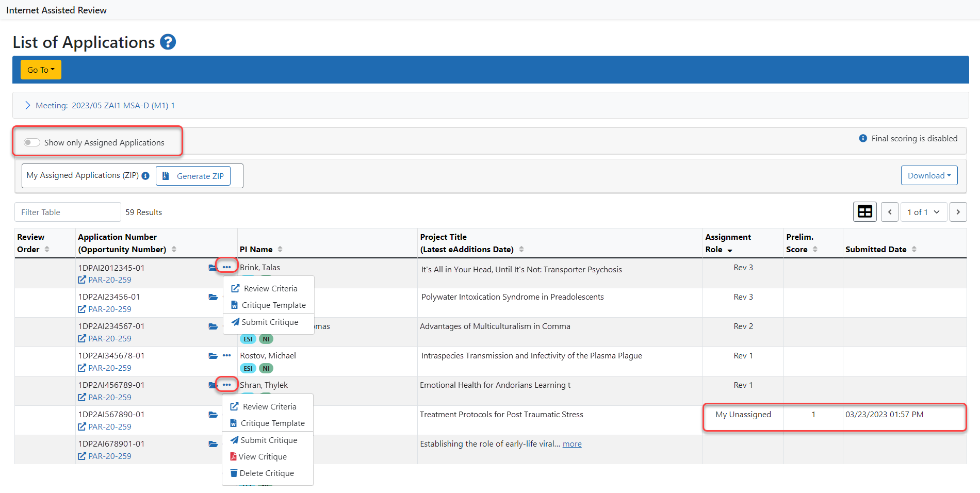Viewport: 980px width, 493px height.
Task: Open folder icon for application 1DP2AI23456-01
Action: point(213,297)
